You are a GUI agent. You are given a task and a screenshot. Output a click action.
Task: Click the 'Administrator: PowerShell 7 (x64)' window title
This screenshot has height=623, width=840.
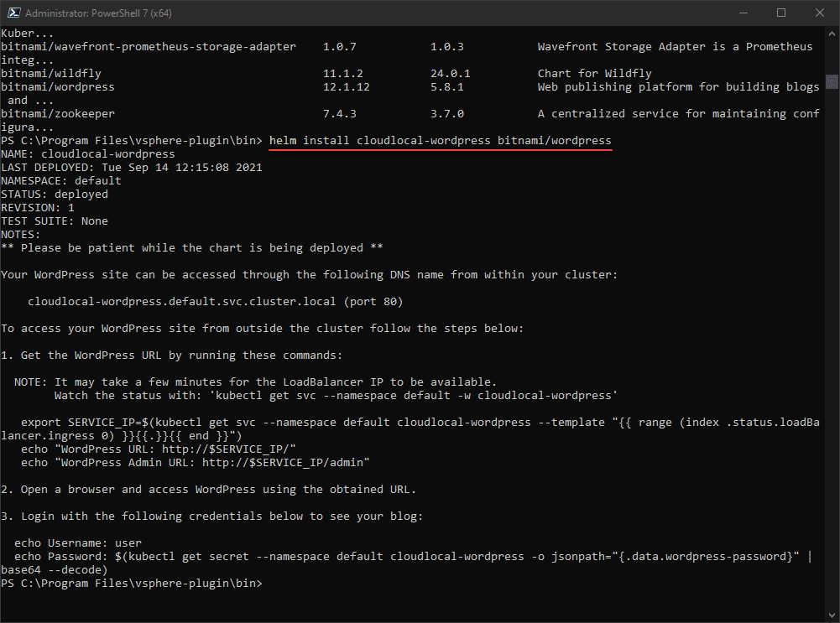pos(98,13)
